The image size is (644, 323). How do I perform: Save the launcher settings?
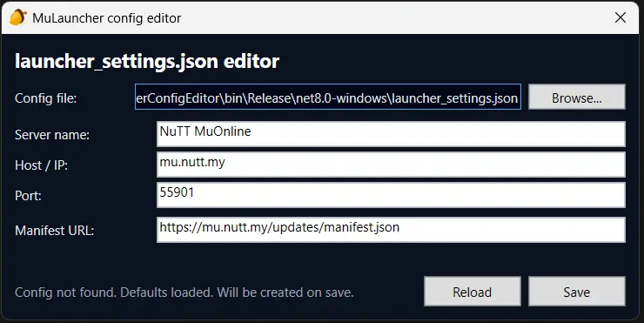(x=577, y=292)
